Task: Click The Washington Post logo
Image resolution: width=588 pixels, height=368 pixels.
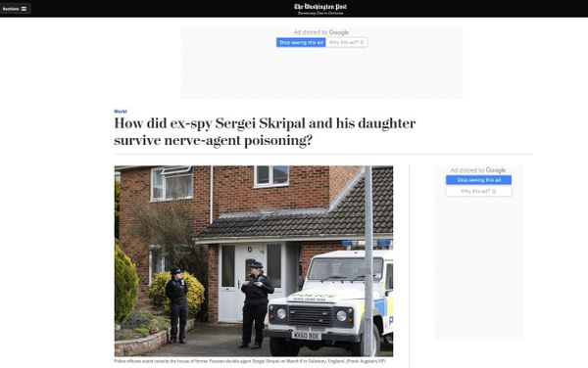Action: (x=320, y=7)
